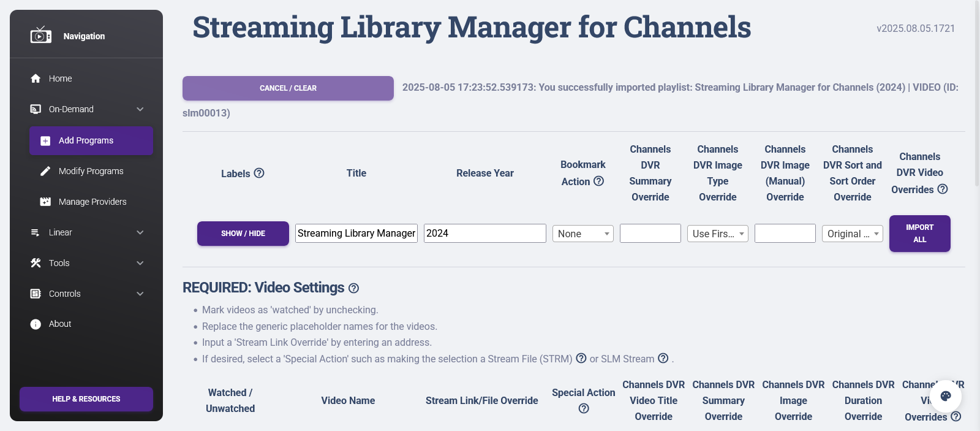Open the 'Use First' image type dropdown

click(x=717, y=234)
